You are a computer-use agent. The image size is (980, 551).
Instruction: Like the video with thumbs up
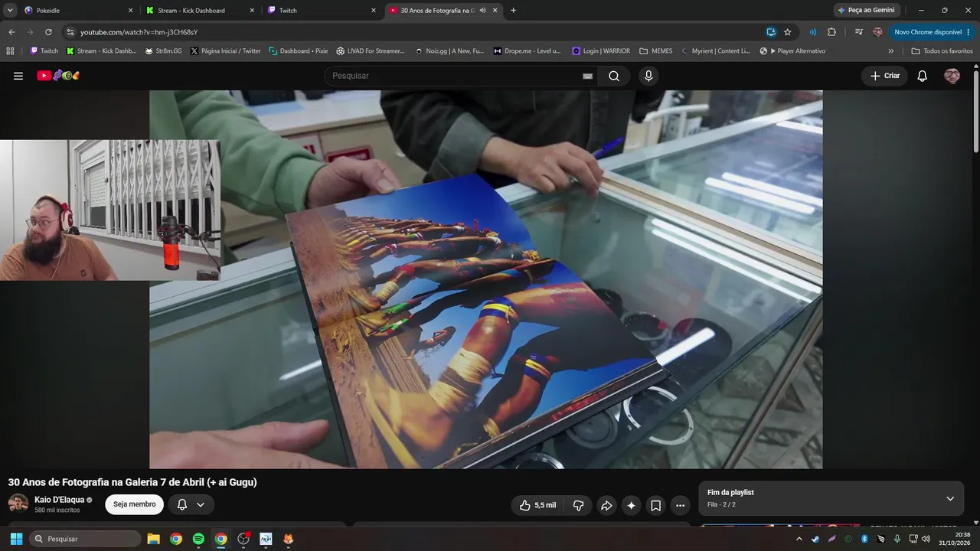click(x=538, y=505)
